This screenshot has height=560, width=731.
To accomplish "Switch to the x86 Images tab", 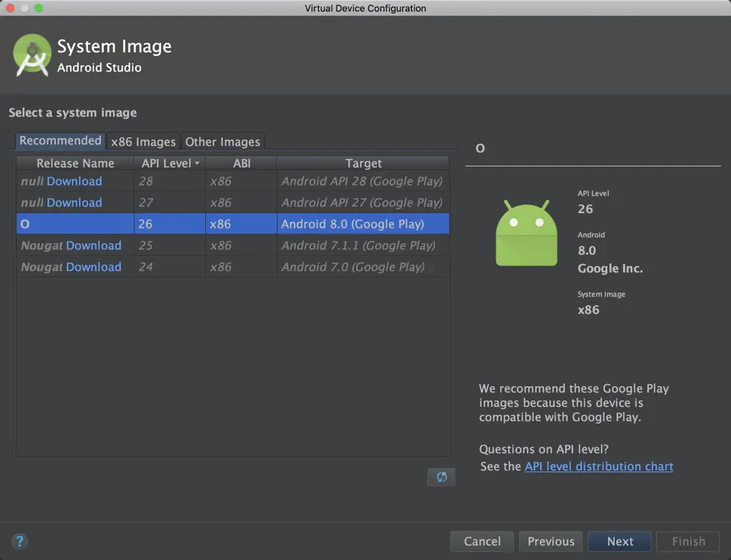I will click(x=143, y=142).
